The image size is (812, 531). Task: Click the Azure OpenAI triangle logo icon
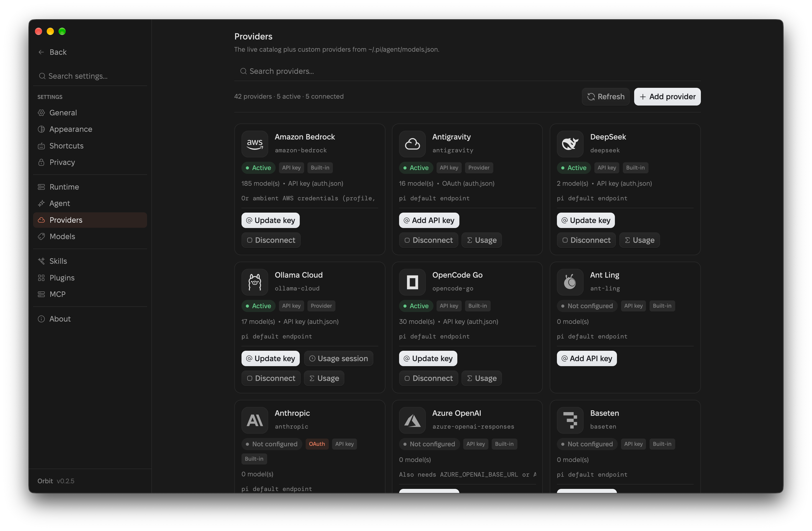pyautogui.click(x=412, y=420)
